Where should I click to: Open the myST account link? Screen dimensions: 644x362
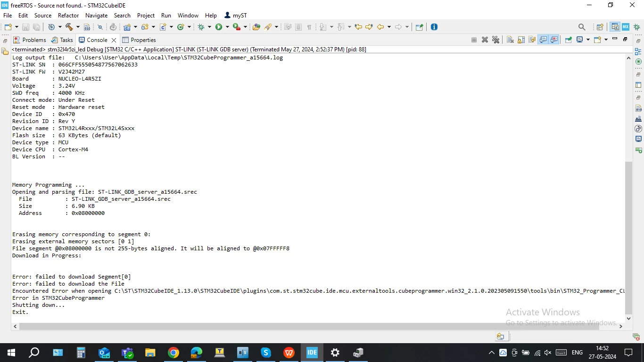coord(235,16)
